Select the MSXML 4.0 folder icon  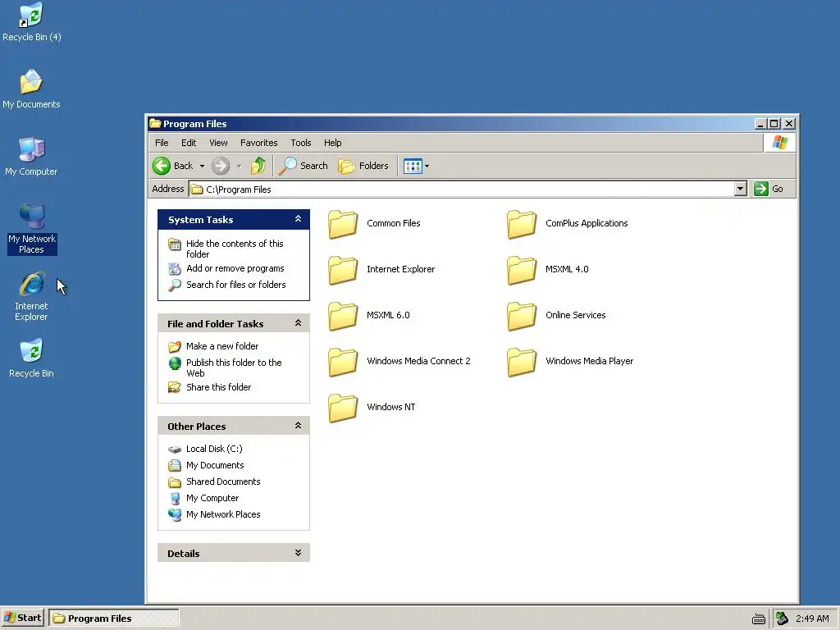pyautogui.click(x=521, y=269)
